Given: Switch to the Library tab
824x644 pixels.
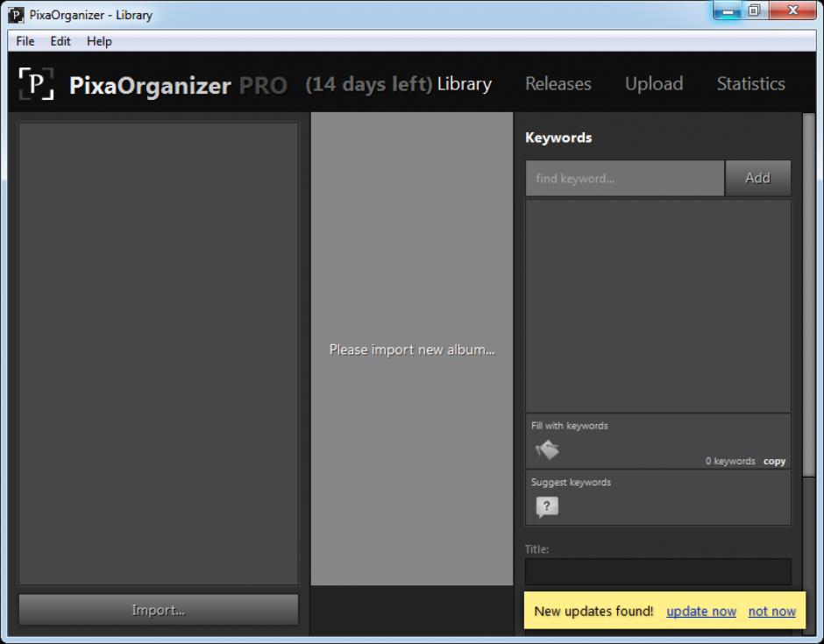Looking at the screenshot, I should [x=465, y=84].
